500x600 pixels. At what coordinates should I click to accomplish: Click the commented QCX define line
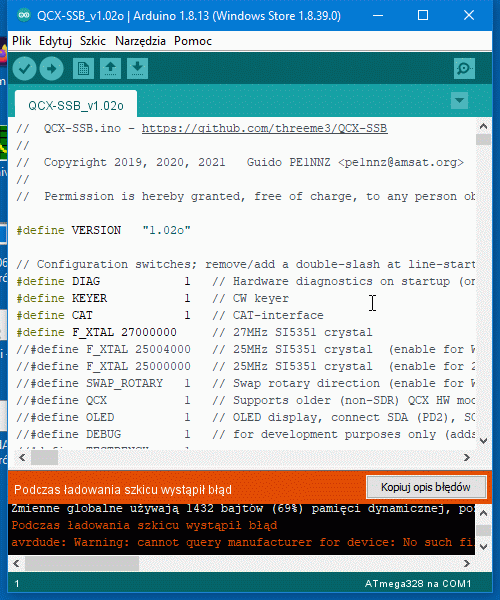pos(245,400)
